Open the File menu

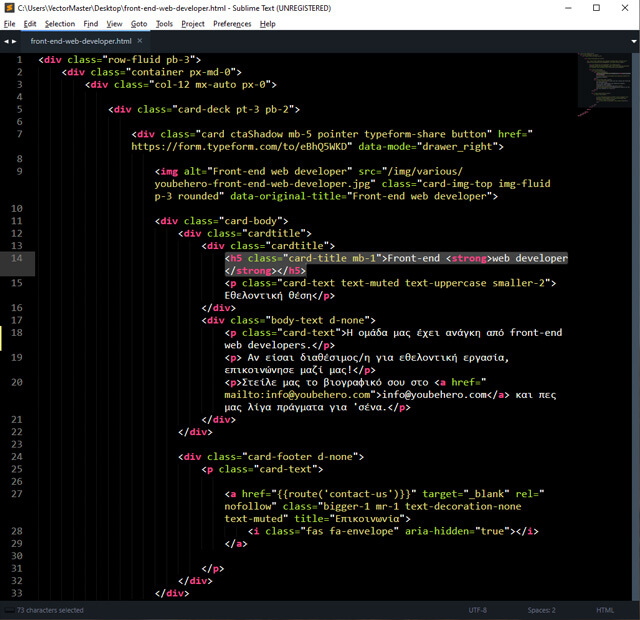[9, 24]
